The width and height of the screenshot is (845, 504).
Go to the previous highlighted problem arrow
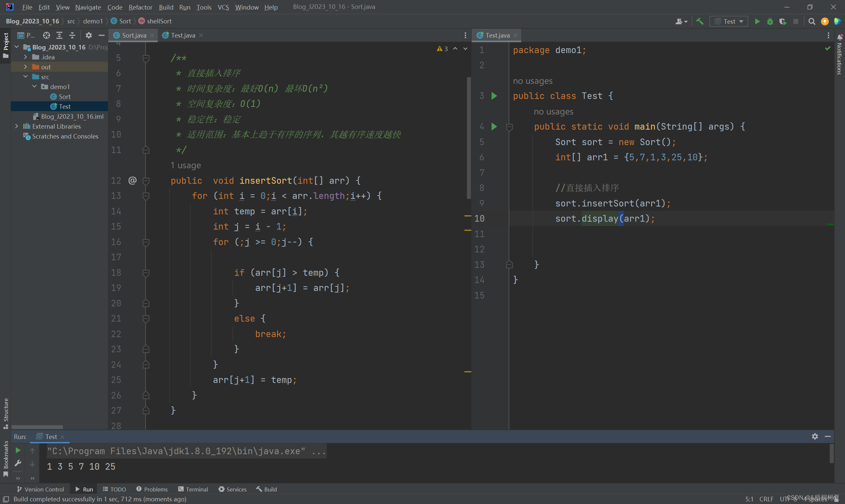tap(455, 48)
